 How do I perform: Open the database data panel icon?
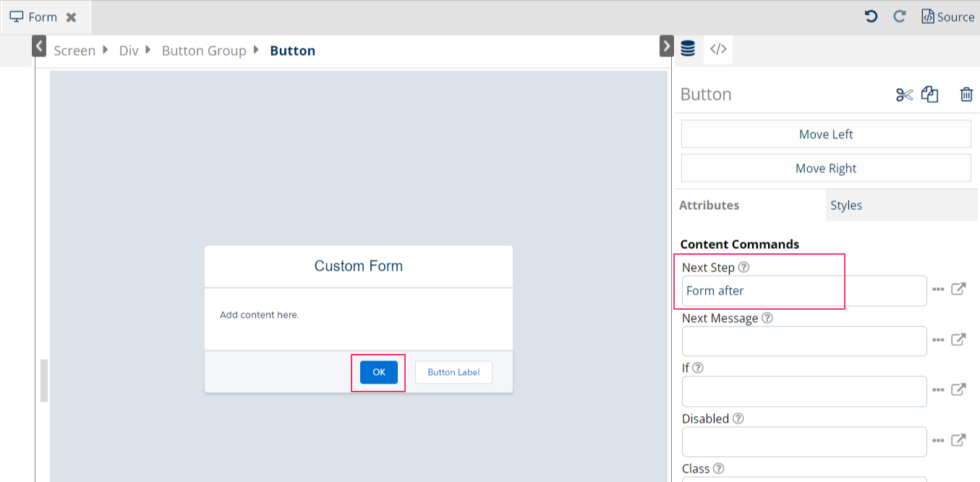coord(688,48)
